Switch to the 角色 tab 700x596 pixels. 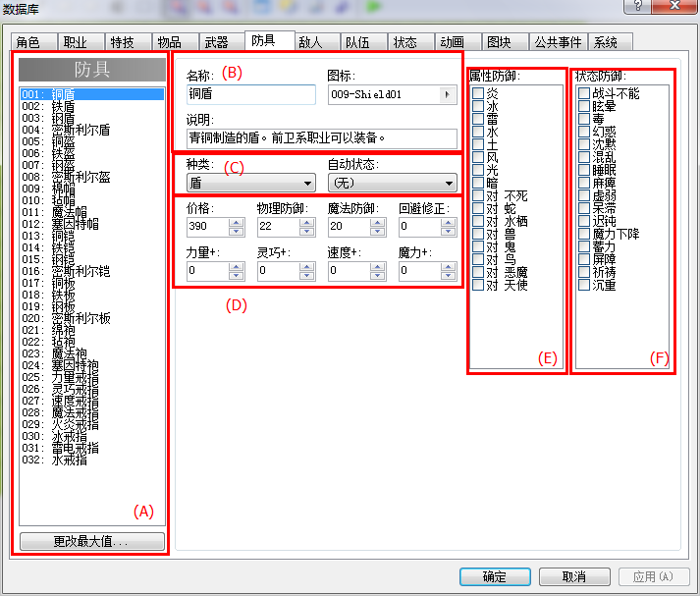[x=34, y=42]
